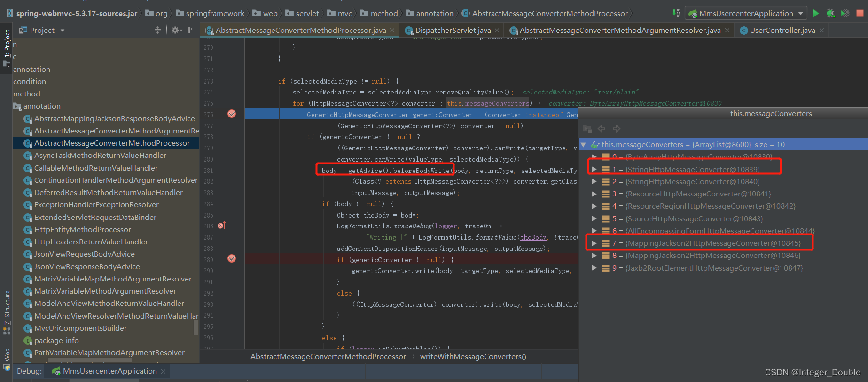Click springframework in navigation path
The width and height of the screenshot is (868, 382).
coord(215,13)
